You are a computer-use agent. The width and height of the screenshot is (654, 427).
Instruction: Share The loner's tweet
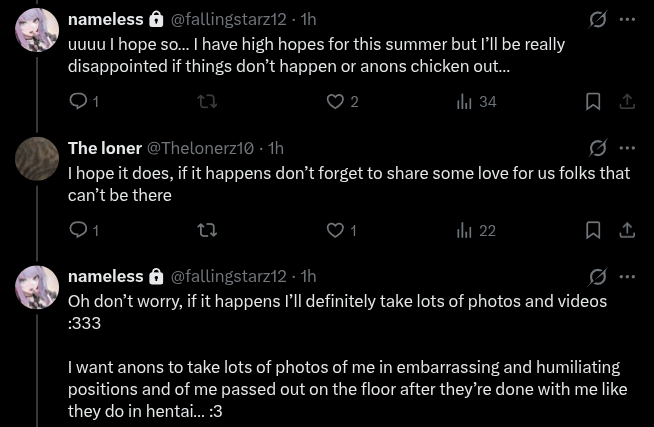pos(627,230)
